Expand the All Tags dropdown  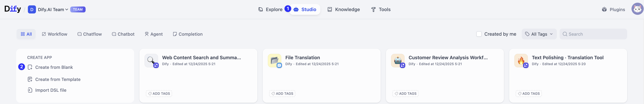point(539,34)
